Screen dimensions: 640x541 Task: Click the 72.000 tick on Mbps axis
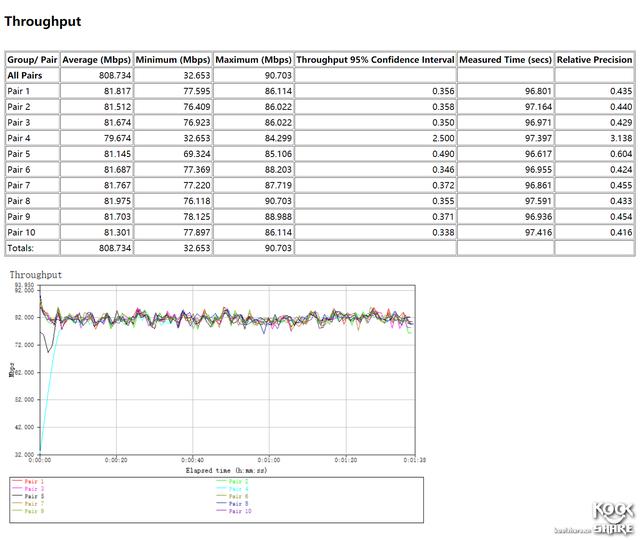click(24, 345)
